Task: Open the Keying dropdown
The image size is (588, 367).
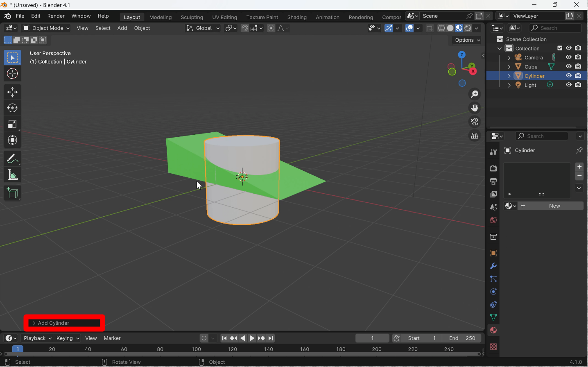Action: click(68, 338)
